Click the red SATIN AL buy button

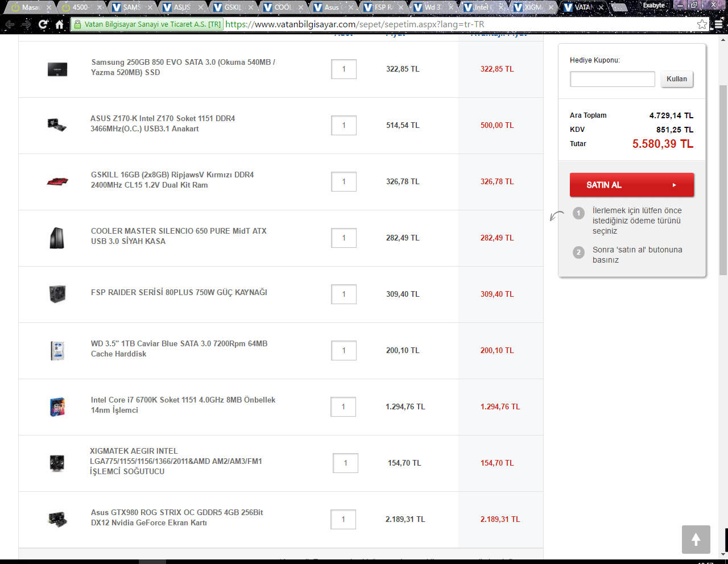(632, 185)
